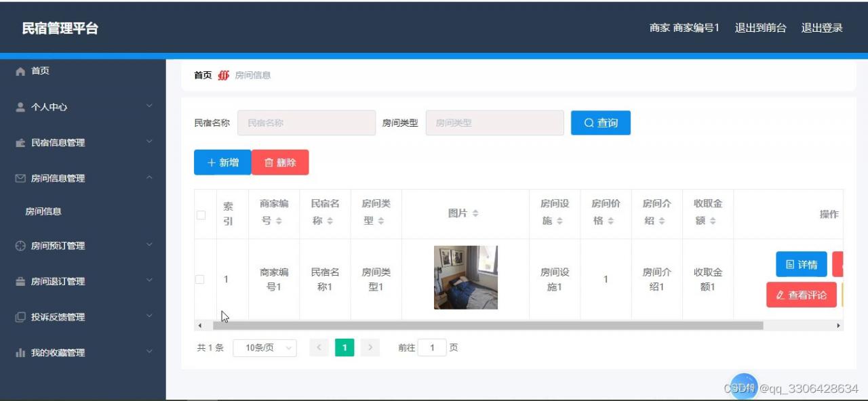868x401 pixels.
Task: Click the calendar icon beside 房间退订管理
Action: (x=20, y=281)
